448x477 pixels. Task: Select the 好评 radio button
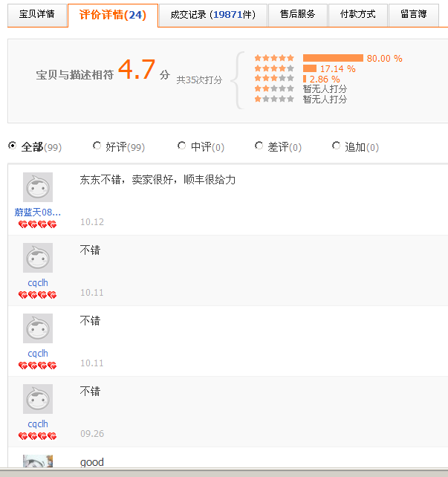click(97, 146)
